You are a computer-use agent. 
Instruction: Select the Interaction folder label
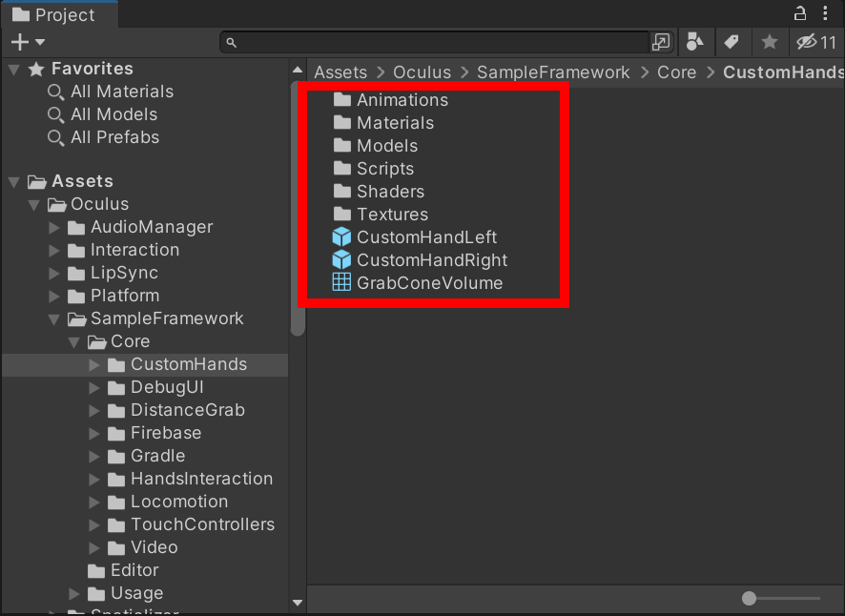134,250
